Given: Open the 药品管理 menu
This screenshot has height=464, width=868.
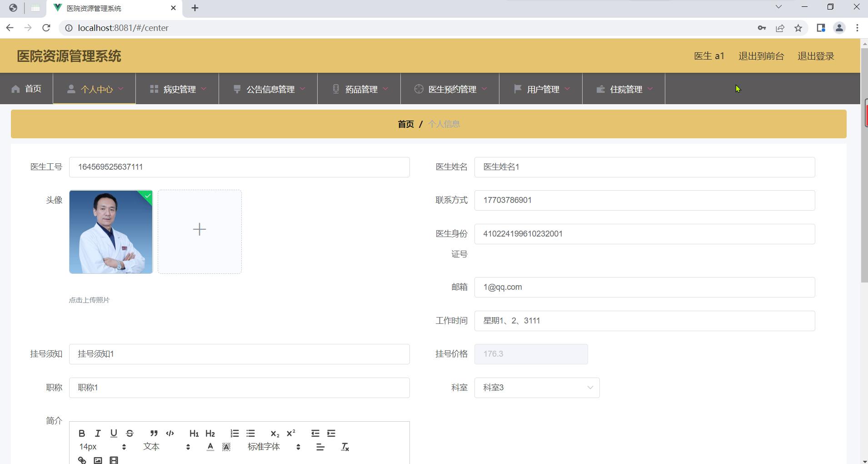Looking at the screenshot, I should 359,89.
